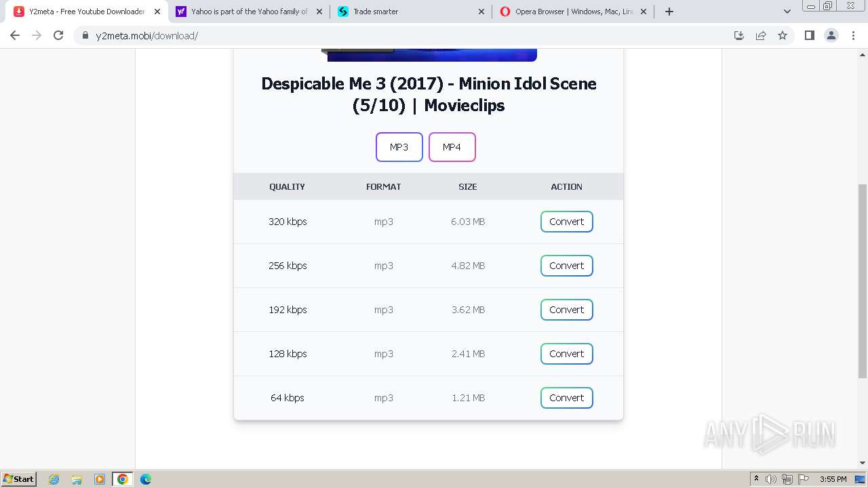Image resolution: width=868 pixels, height=488 pixels.
Task: Bookmark this page with star icon
Action: 783,35
